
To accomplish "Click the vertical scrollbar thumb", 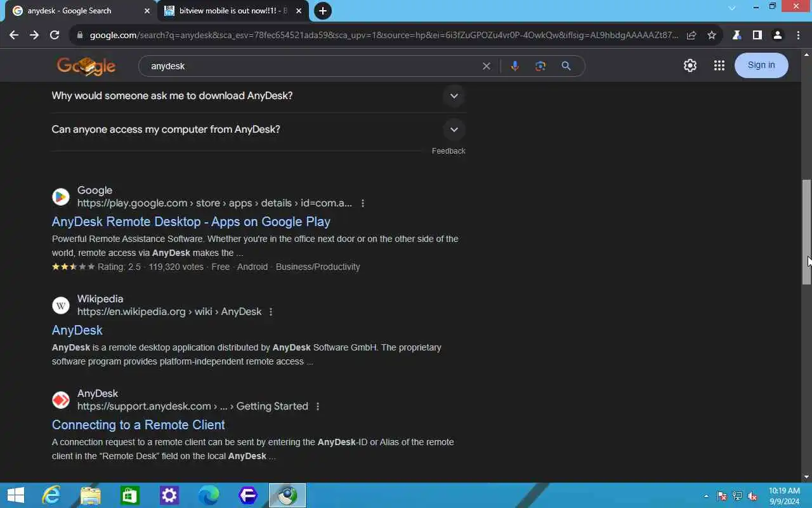I will [806, 232].
